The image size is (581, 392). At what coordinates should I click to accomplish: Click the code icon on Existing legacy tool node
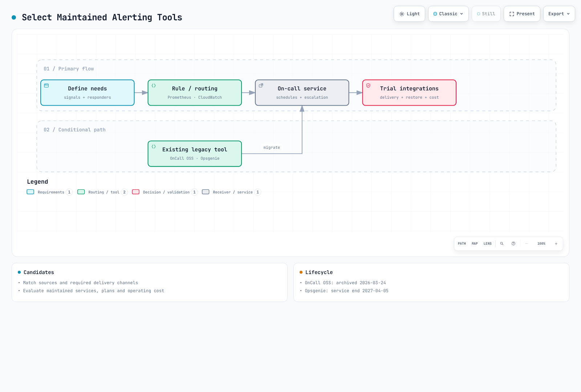coord(154,147)
